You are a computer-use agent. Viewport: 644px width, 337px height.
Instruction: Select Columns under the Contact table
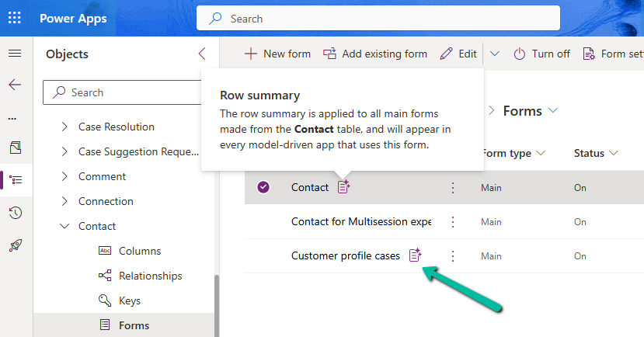140,251
